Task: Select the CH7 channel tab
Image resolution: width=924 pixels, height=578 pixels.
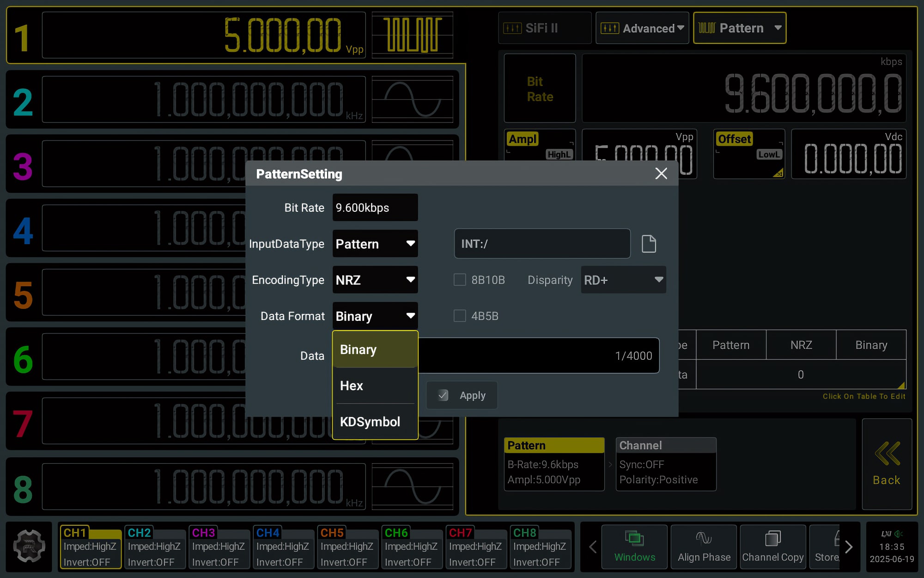Action: pos(476,547)
